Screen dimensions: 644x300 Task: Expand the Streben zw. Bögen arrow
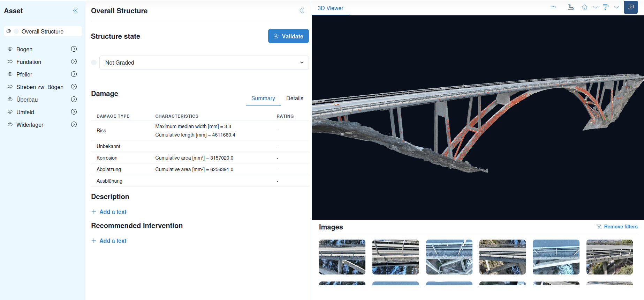(74, 87)
